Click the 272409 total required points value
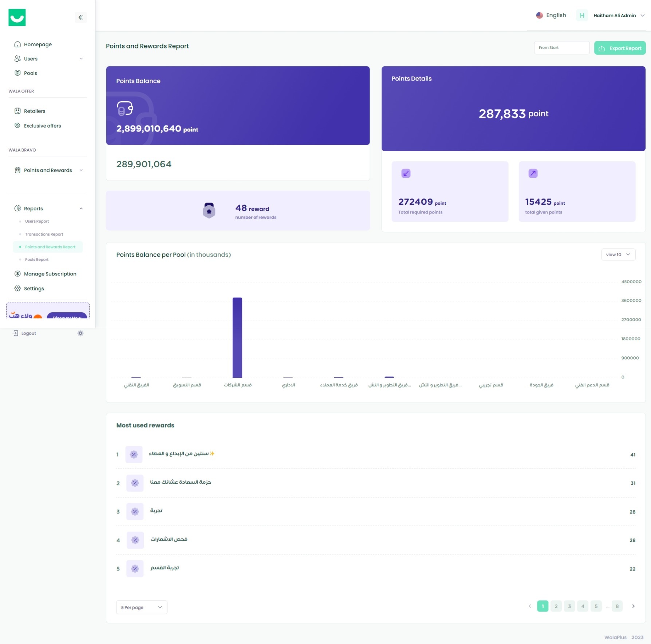The height and width of the screenshot is (644, 651). [415, 202]
